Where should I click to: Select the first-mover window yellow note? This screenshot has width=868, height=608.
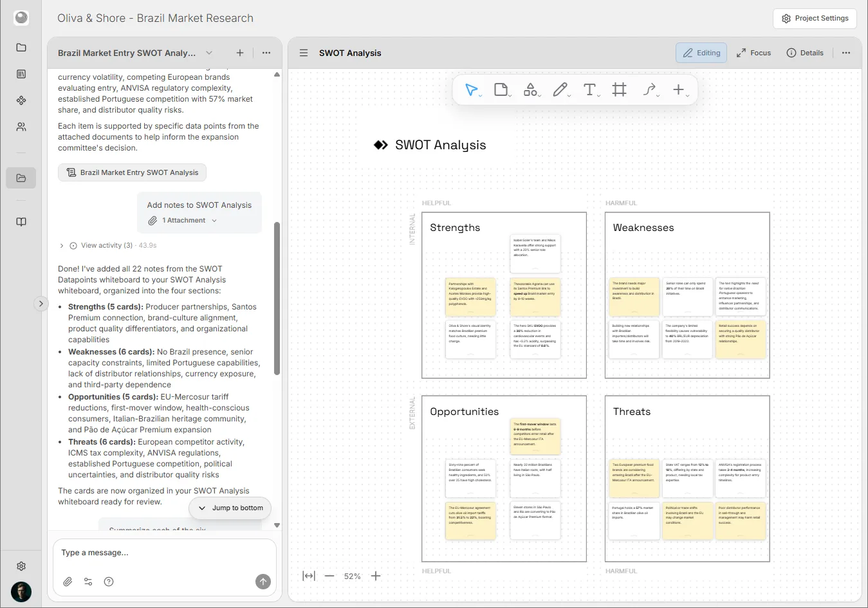pos(535,437)
